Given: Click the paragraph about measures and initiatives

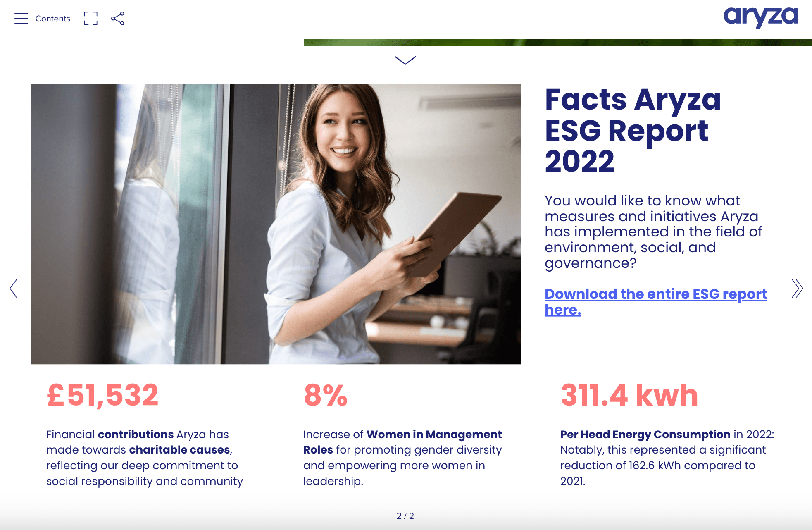Looking at the screenshot, I should point(653,232).
